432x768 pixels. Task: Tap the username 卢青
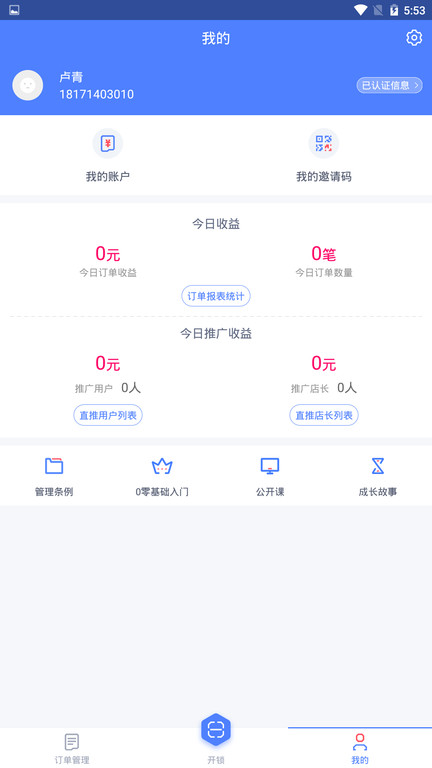tap(71, 77)
